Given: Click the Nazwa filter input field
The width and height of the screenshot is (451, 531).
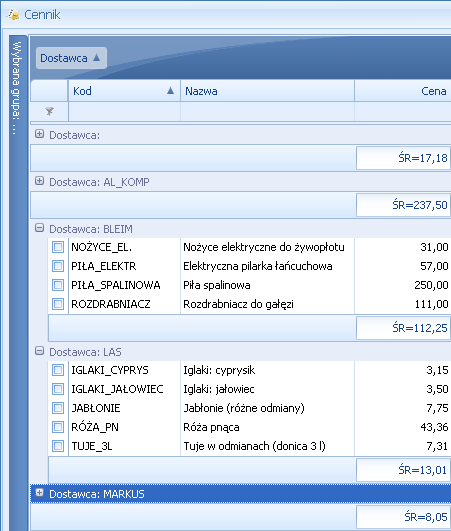Looking at the screenshot, I should (x=267, y=111).
